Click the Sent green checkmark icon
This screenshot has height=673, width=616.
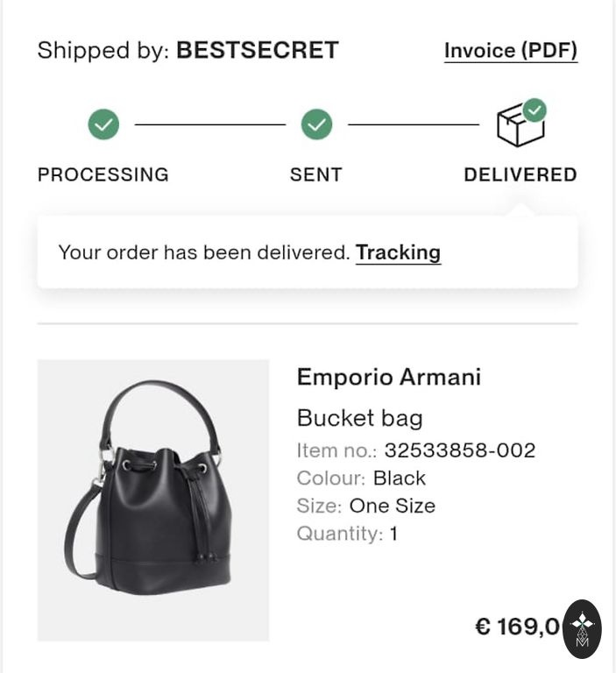tap(316, 124)
